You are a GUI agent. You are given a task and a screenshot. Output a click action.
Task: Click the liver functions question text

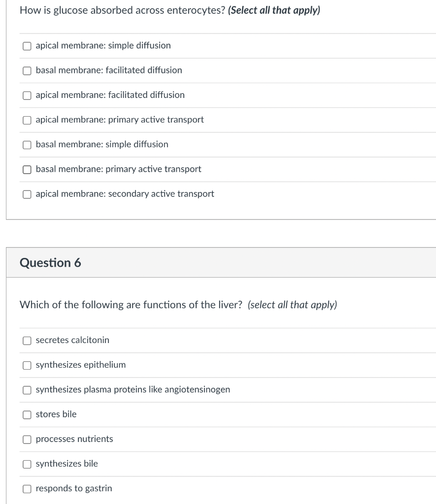tap(178, 305)
